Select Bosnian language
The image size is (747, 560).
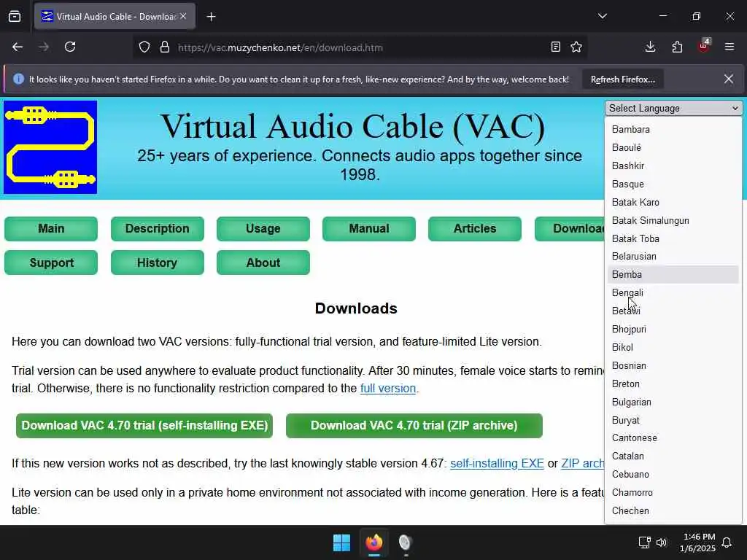tap(673, 366)
